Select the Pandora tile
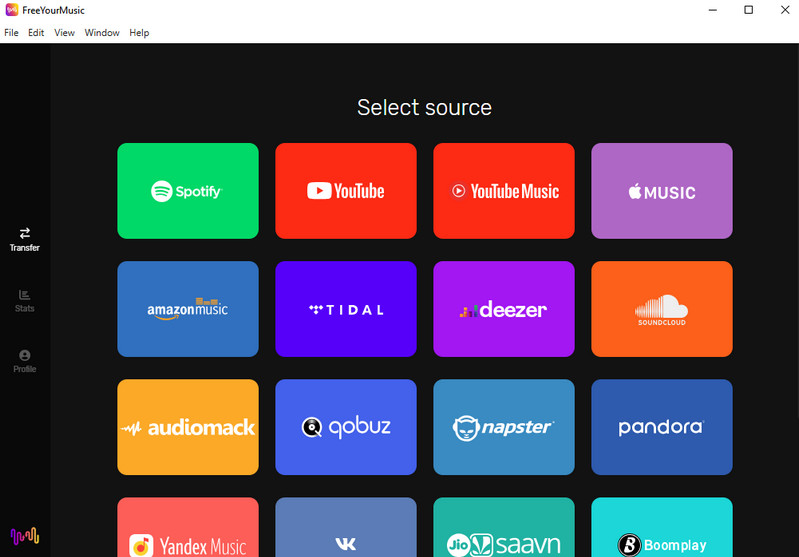 (661, 427)
